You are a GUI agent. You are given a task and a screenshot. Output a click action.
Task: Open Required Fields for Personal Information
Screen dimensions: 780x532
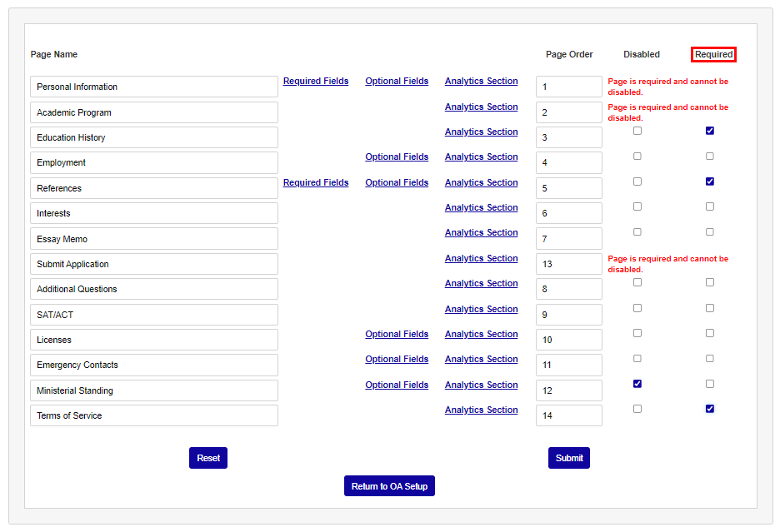point(316,81)
